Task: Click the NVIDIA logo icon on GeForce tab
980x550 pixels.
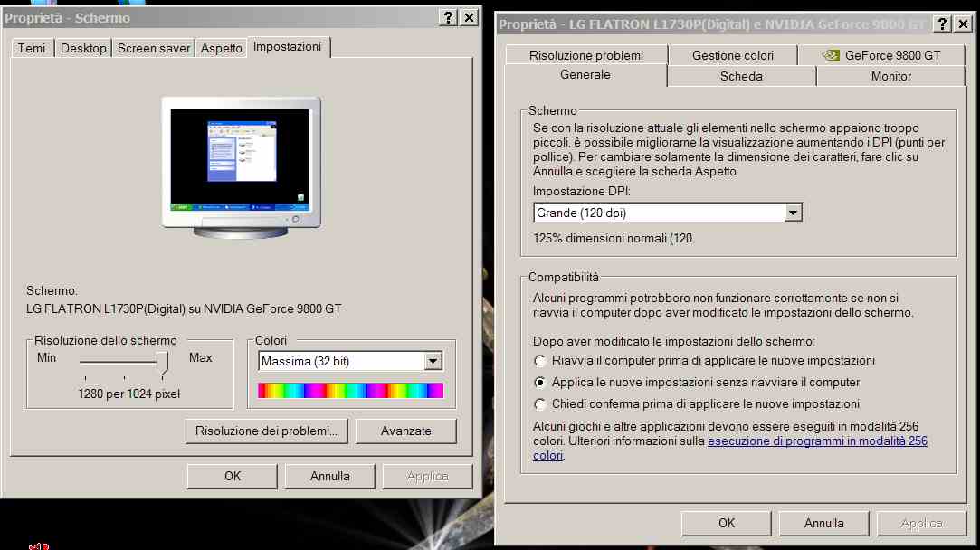Action: [x=831, y=55]
